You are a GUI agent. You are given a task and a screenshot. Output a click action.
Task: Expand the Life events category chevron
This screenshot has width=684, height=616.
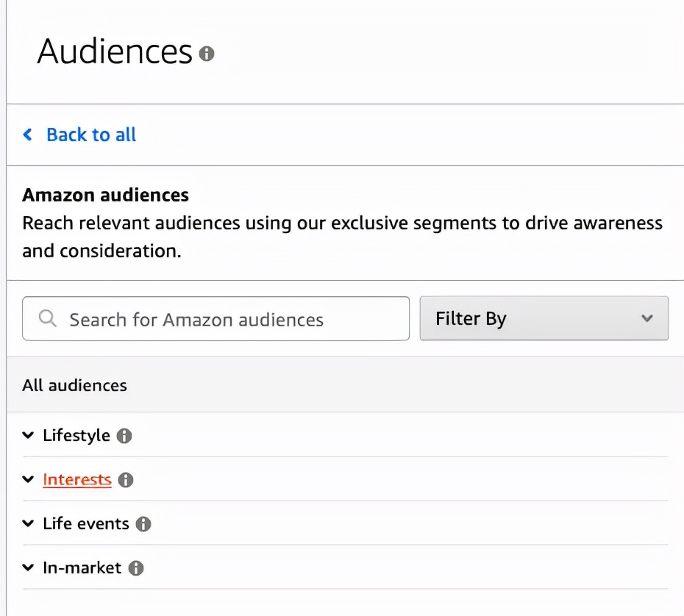pos(28,523)
